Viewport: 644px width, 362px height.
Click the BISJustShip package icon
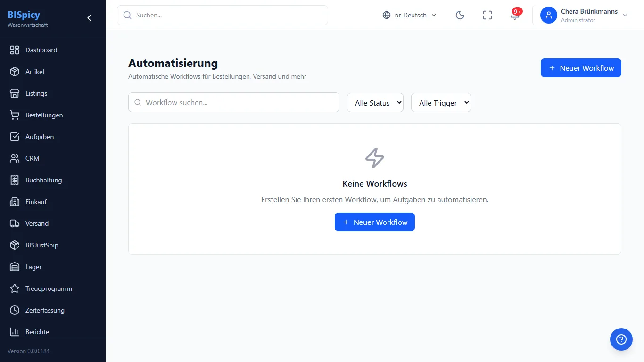(x=15, y=245)
